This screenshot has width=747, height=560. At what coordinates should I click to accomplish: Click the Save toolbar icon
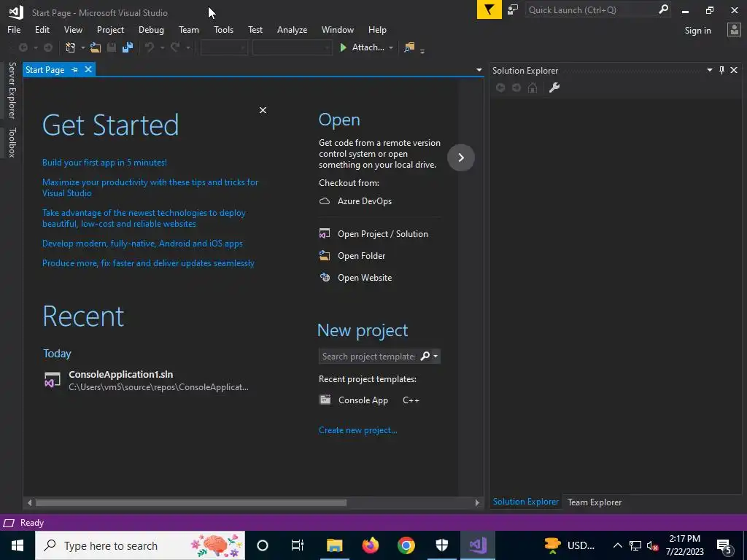pos(112,47)
